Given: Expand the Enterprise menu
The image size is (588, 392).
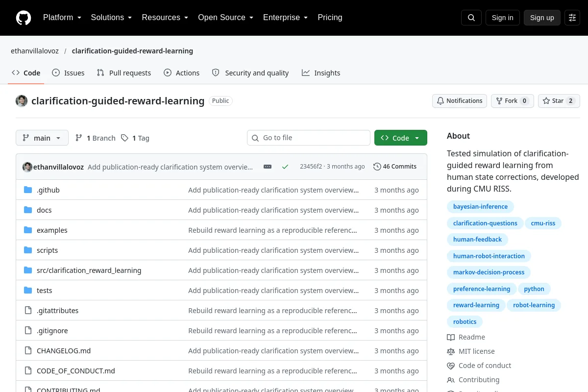Looking at the screenshot, I should point(286,18).
